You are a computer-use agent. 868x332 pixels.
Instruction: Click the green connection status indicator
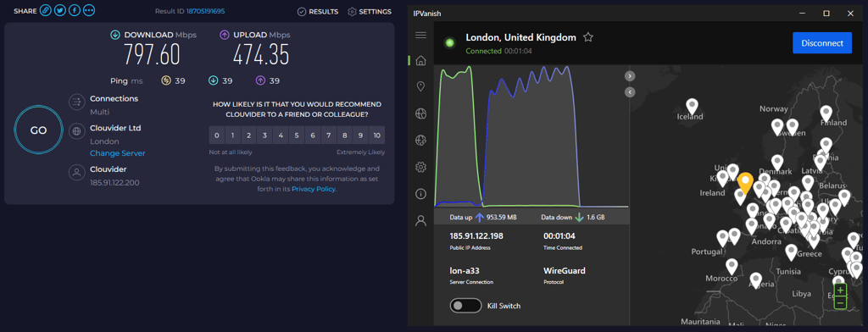point(450,42)
